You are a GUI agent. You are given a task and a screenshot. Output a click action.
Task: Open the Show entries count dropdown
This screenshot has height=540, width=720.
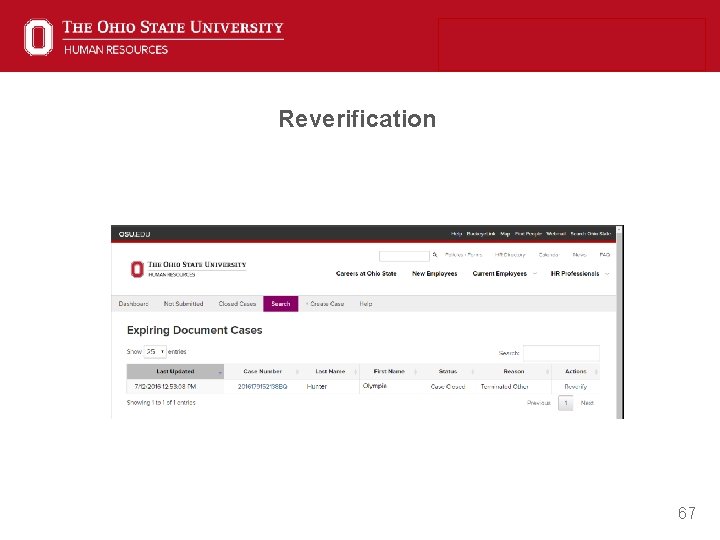155,352
